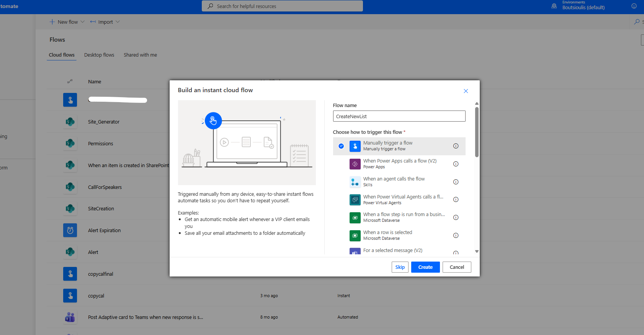Show info for Power Apps V2 trigger

(x=456, y=164)
